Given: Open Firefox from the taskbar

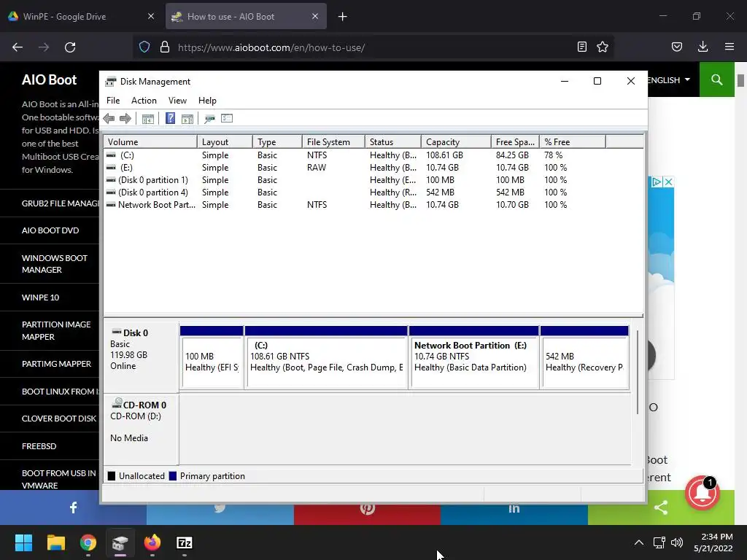Looking at the screenshot, I should click(x=152, y=542).
